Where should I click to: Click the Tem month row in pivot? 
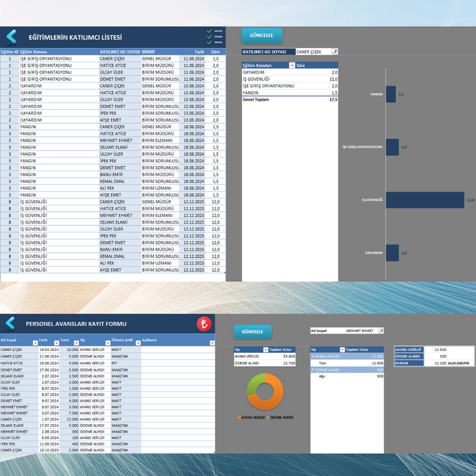pyautogui.click(x=347, y=363)
